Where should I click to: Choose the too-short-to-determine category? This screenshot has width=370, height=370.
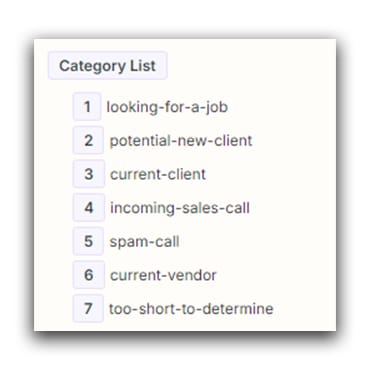191,309
